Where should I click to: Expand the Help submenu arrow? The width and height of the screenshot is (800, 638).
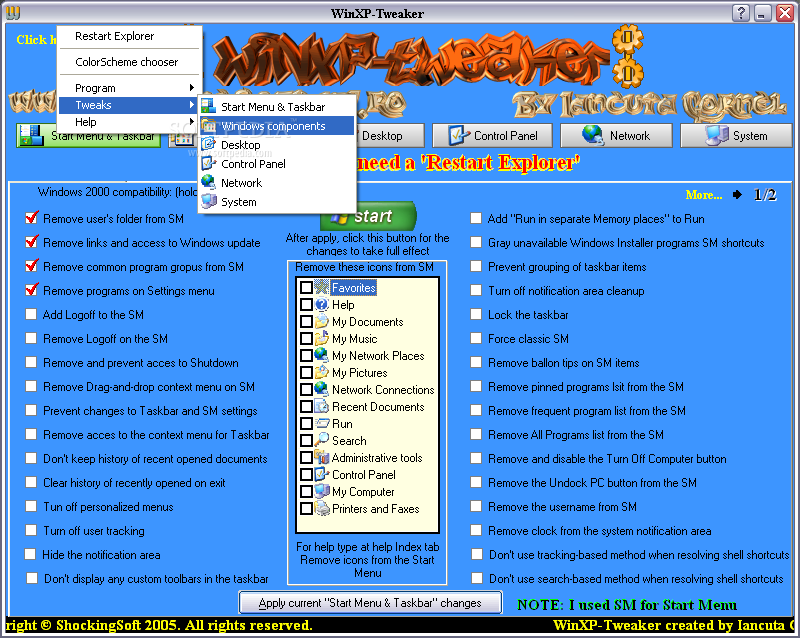[x=192, y=121]
